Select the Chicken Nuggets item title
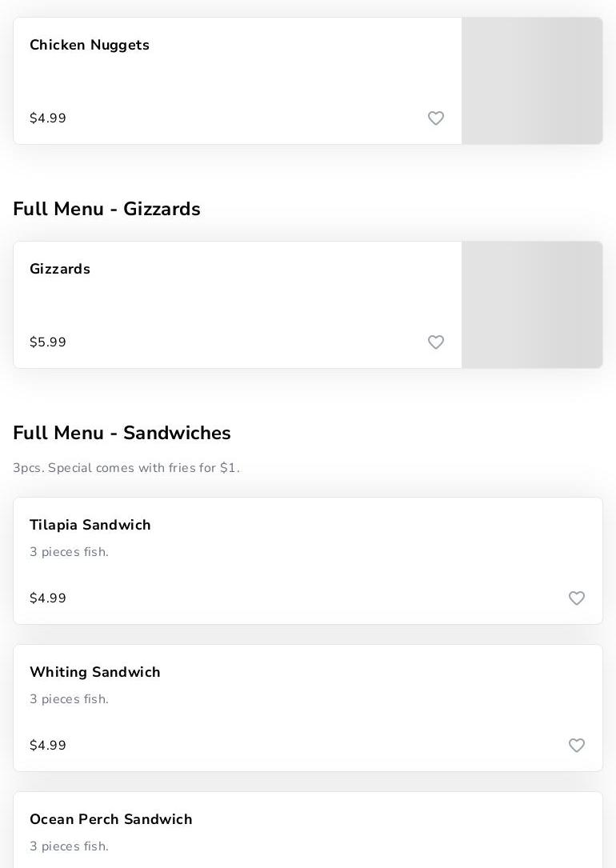Viewport: 616px width, 868px height. tap(90, 46)
